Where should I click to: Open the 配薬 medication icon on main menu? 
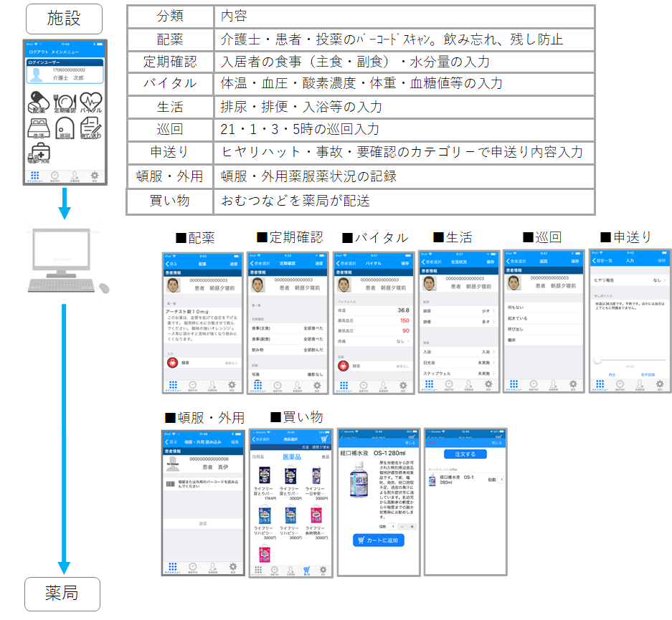click(38, 102)
